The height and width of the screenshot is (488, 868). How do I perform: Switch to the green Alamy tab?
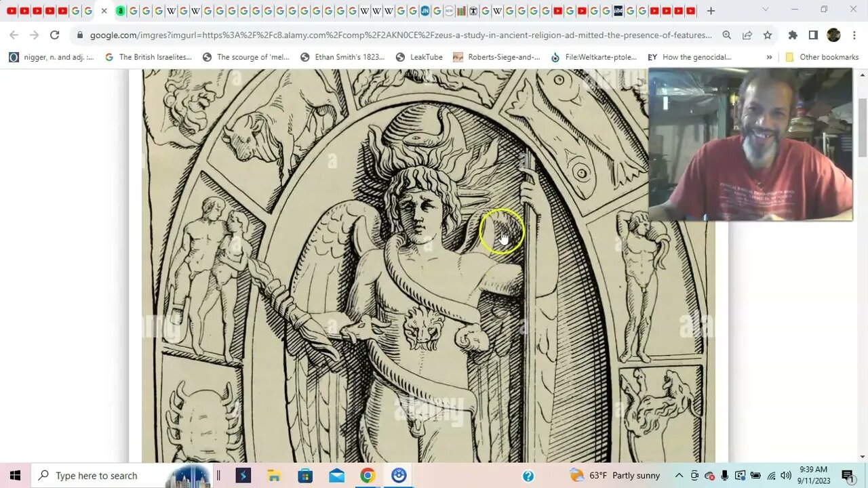click(121, 11)
